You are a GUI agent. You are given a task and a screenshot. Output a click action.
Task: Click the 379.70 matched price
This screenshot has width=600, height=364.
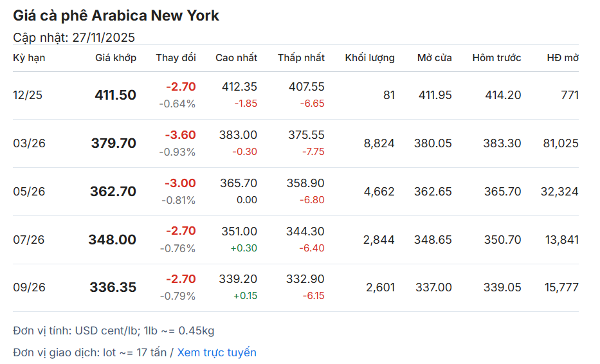(114, 143)
